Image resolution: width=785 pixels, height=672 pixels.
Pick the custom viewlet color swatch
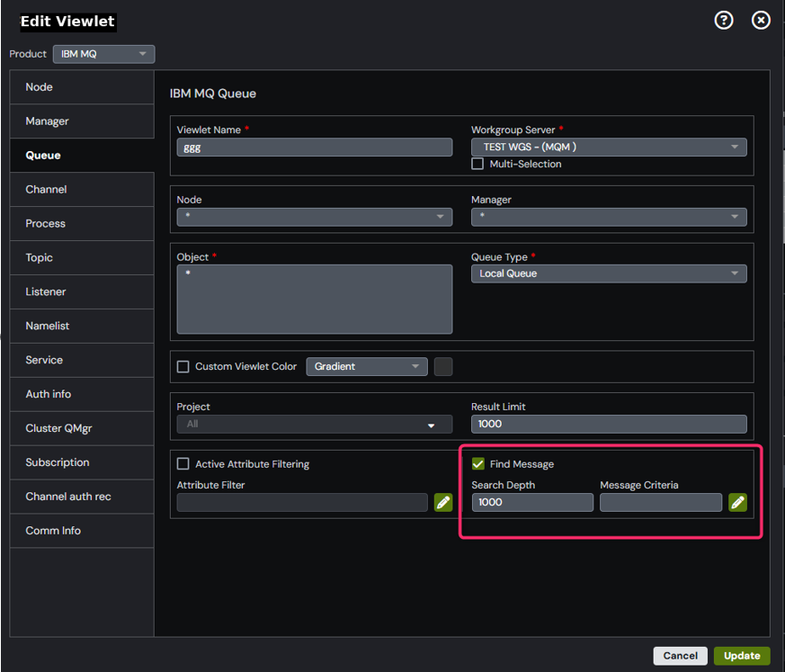(x=443, y=366)
